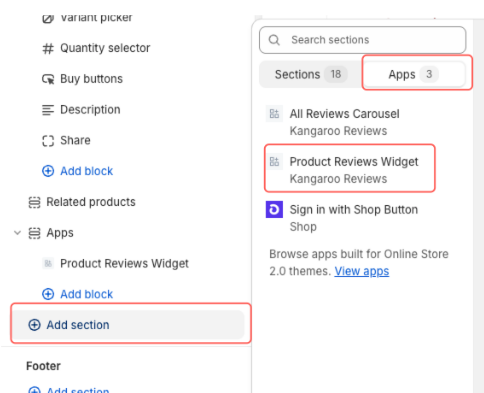484x393 pixels.
Task: Click the Apps section icon in the sidebar
Action: click(x=34, y=233)
